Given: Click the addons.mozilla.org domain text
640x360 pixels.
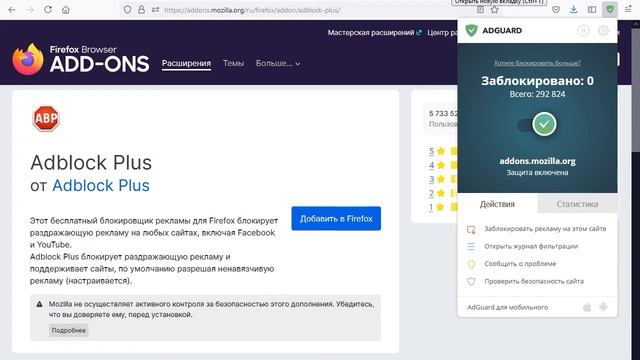Looking at the screenshot, I should tap(537, 161).
